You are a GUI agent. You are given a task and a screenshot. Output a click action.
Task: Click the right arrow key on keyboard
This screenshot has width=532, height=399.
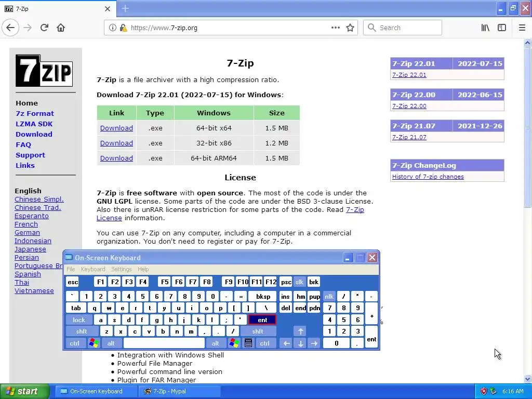tap(314, 343)
